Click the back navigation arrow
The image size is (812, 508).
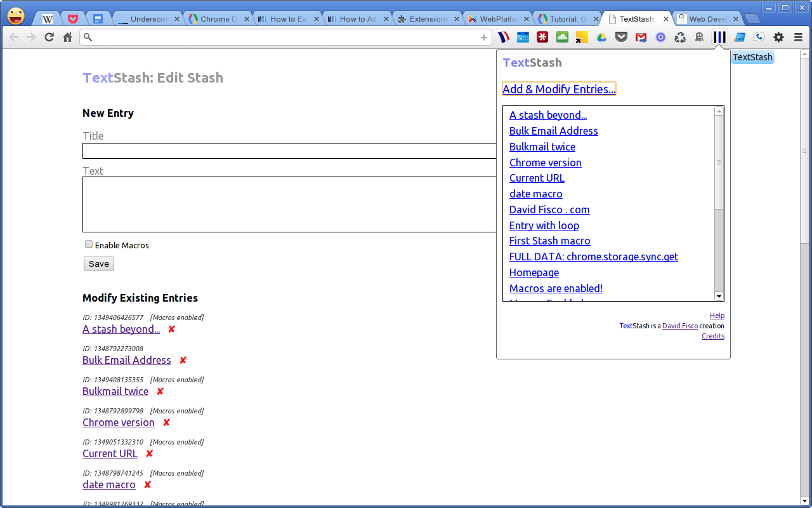tap(13, 37)
